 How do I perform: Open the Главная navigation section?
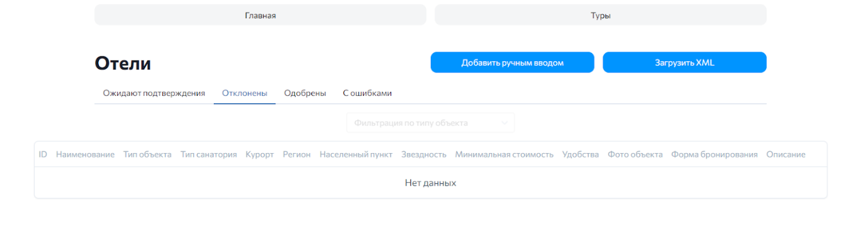(x=260, y=15)
